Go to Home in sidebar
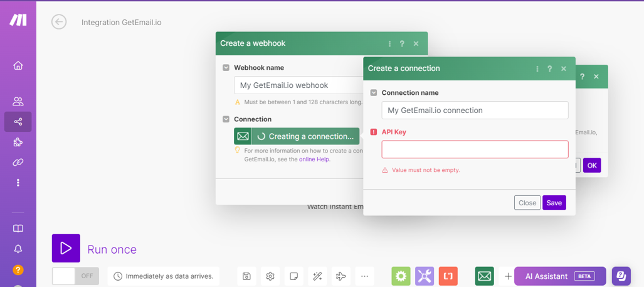This screenshot has height=287, width=644. click(18, 65)
